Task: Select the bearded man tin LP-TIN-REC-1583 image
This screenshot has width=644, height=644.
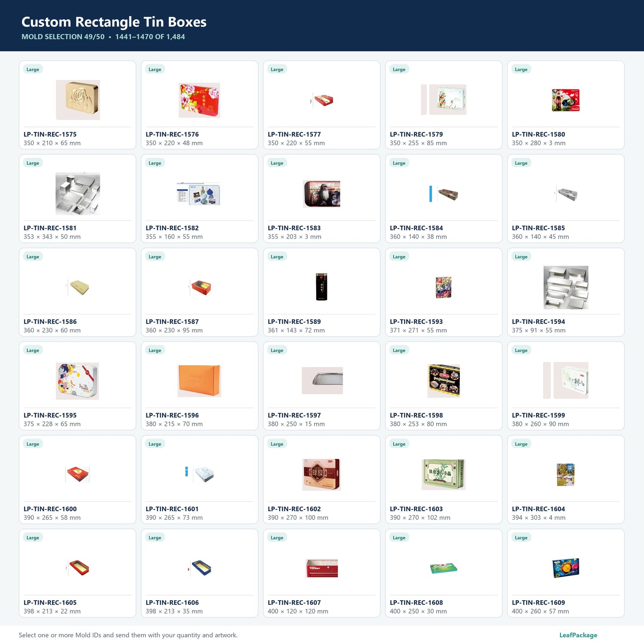Action: pyautogui.click(x=322, y=193)
